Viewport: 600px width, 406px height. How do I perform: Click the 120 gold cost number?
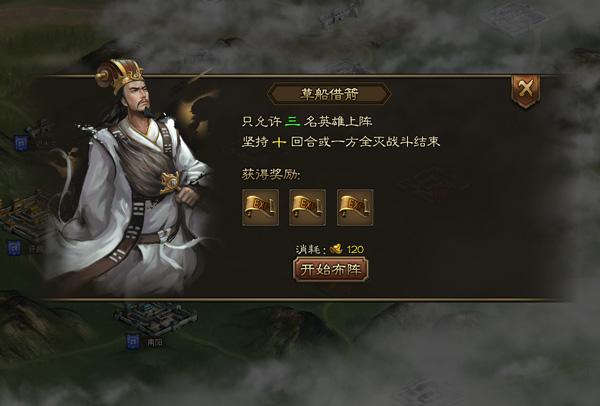tap(355, 249)
